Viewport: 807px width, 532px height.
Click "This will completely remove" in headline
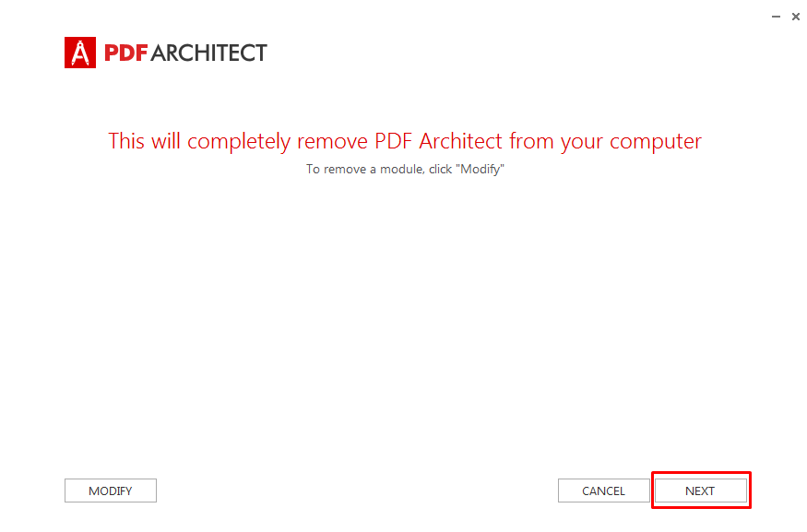coord(238,141)
